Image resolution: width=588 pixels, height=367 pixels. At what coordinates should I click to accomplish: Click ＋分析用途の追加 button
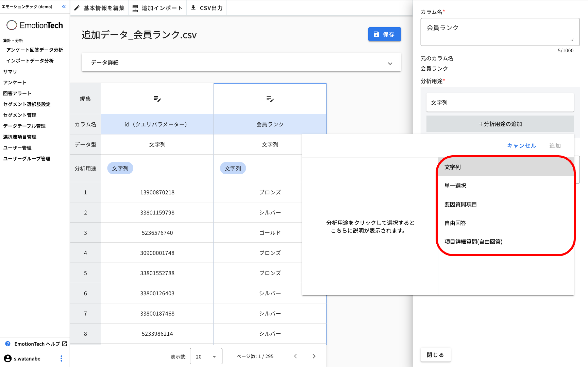click(500, 124)
